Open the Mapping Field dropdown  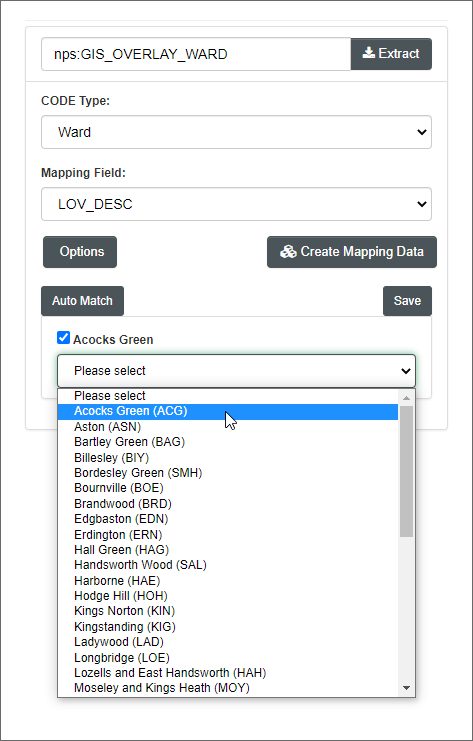point(236,204)
